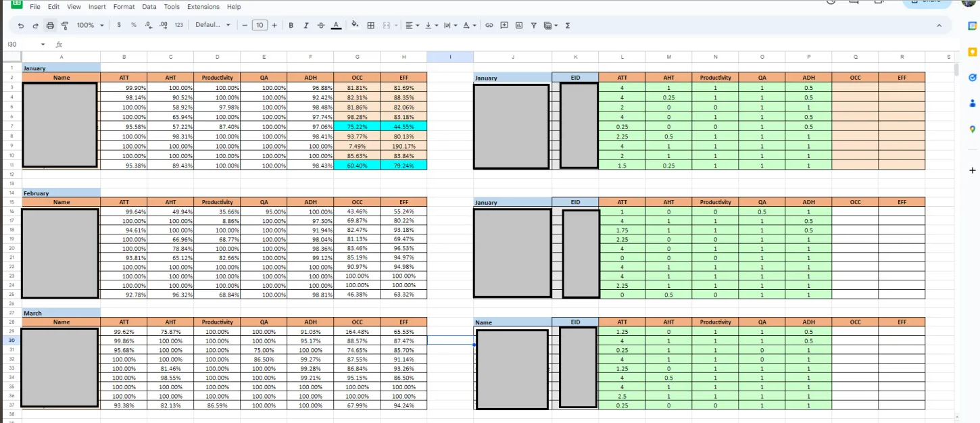Open more number formats (123)
Viewport: 980px width, 423px height.
point(178,25)
